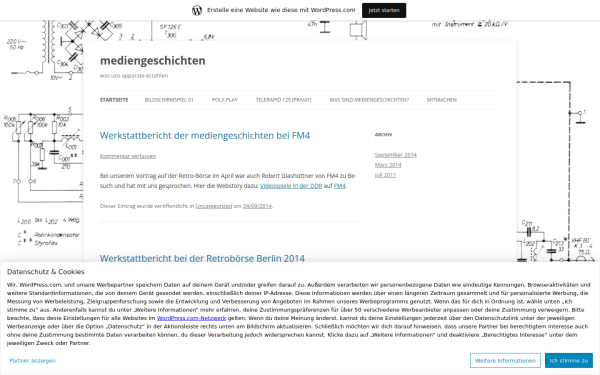Click the 'Weitere Informationen' button
The height and width of the screenshot is (375, 600).
505,360
